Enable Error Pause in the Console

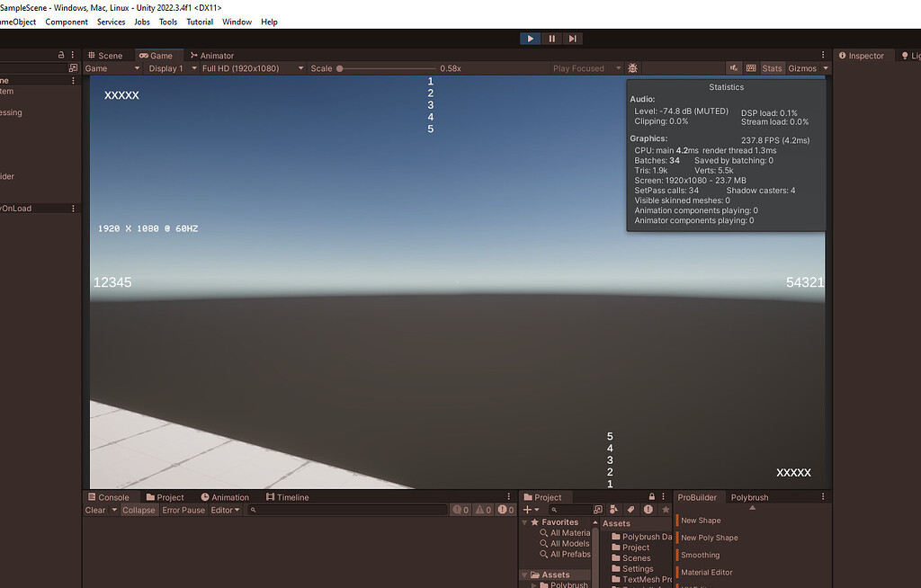[183, 510]
